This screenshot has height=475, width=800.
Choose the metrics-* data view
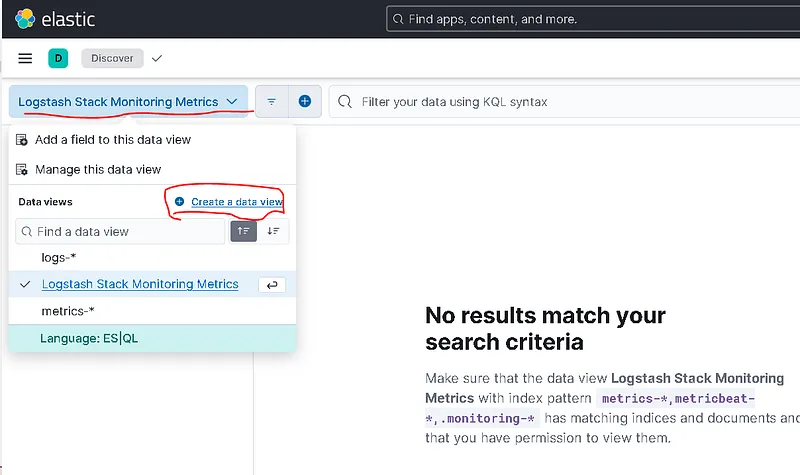point(152,311)
